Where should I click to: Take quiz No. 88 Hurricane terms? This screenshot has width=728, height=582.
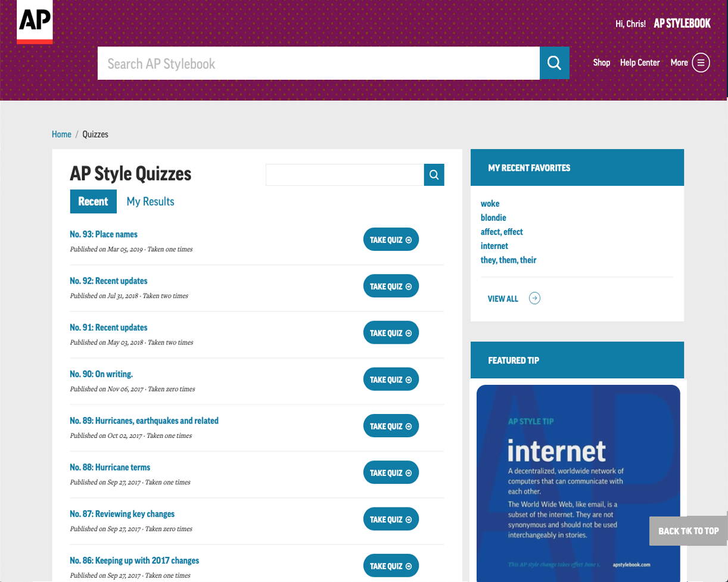391,472
